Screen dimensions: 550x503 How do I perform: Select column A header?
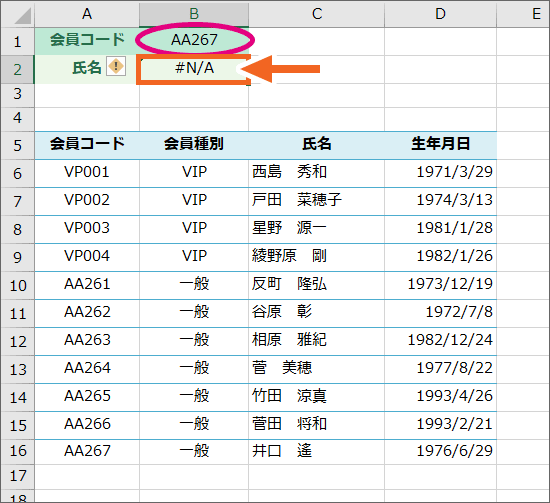pyautogui.click(x=87, y=14)
